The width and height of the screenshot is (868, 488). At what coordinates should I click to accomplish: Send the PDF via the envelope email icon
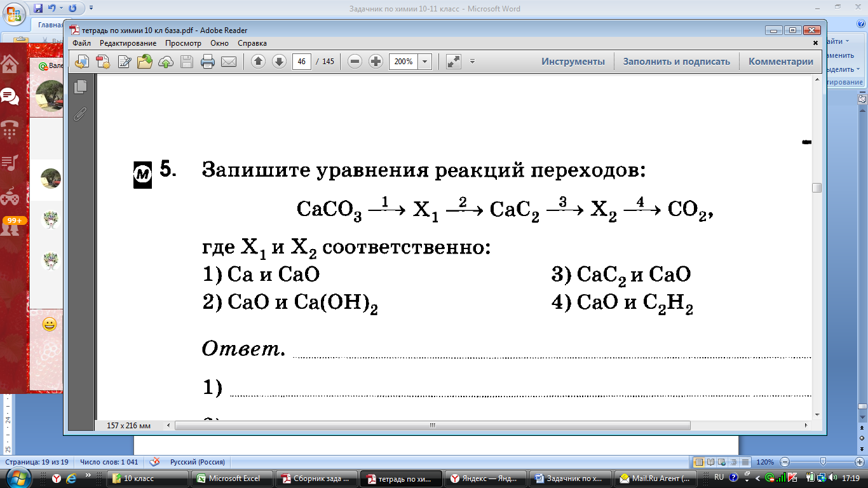(x=229, y=62)
